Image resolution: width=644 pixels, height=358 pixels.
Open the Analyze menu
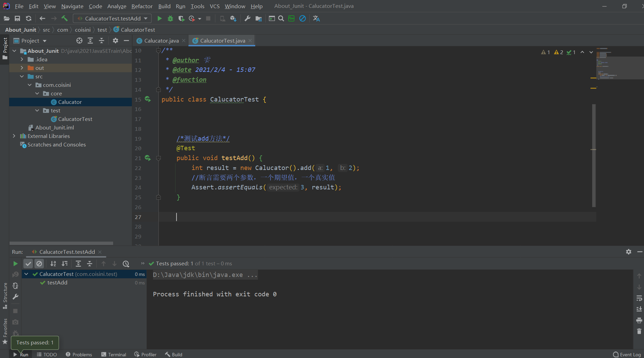(117, 6)
